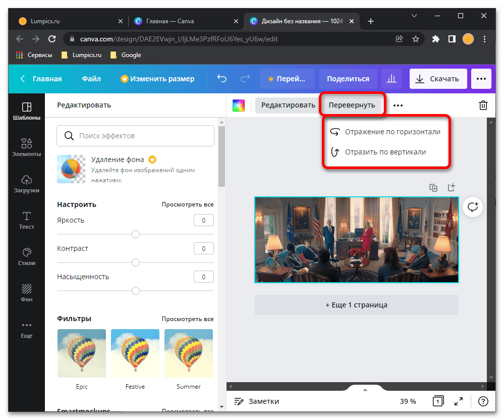Viewport: 504px width, 420px height.
Task: Select the Удаление фона background remover
Action: click(x=135, y=169)
